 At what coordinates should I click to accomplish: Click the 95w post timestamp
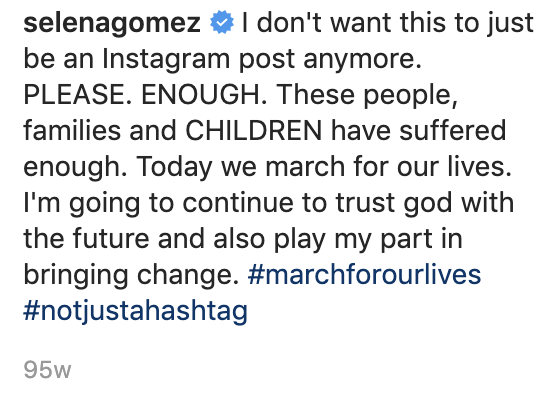click(47, 370)
